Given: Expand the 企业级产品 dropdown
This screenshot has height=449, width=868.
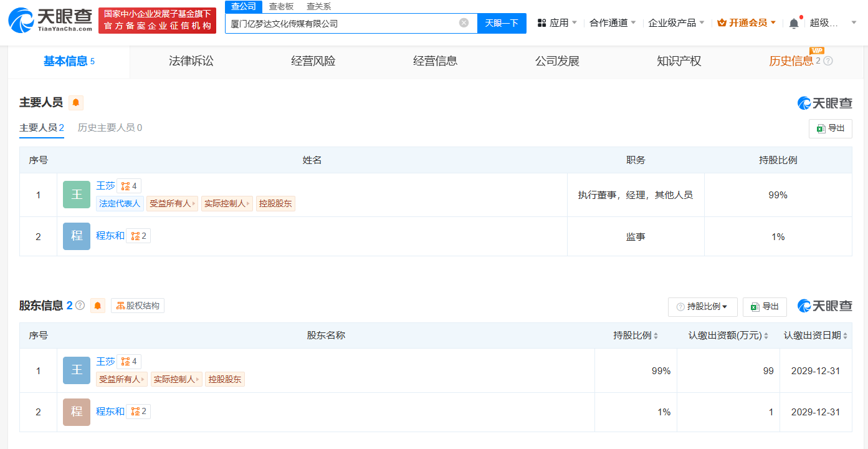Looking at the screenshot, I should point(676,23).
